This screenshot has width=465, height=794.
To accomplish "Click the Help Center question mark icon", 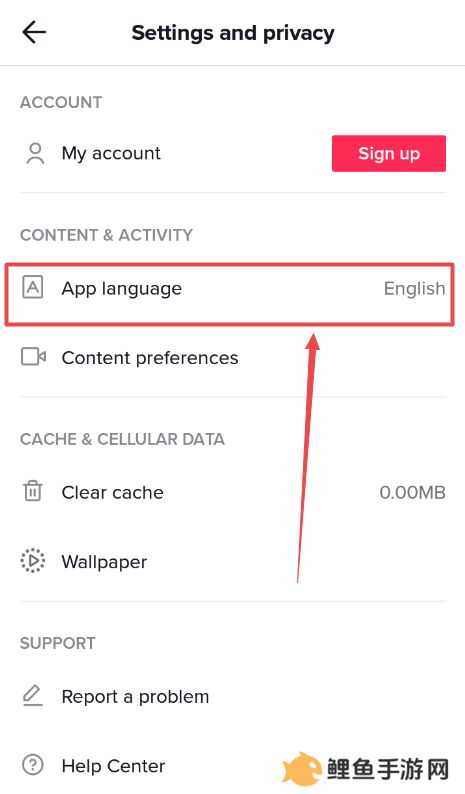I will [x=33, y=765].
